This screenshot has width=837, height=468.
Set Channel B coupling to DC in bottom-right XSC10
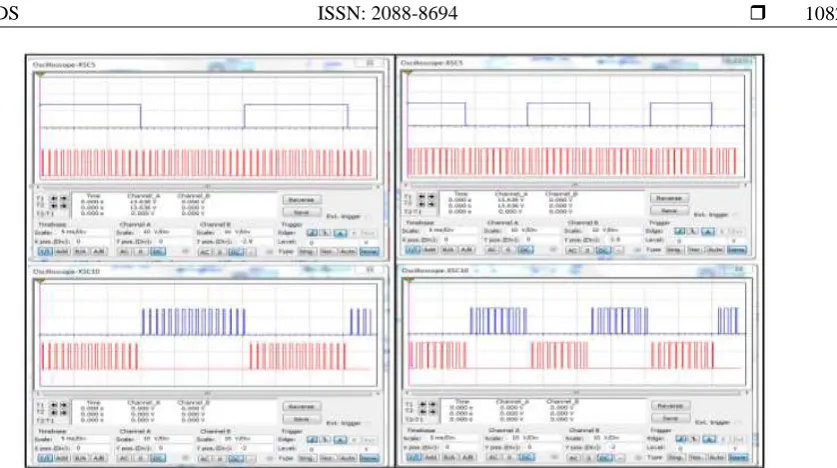pyautogui.click(x=604, y=458)
